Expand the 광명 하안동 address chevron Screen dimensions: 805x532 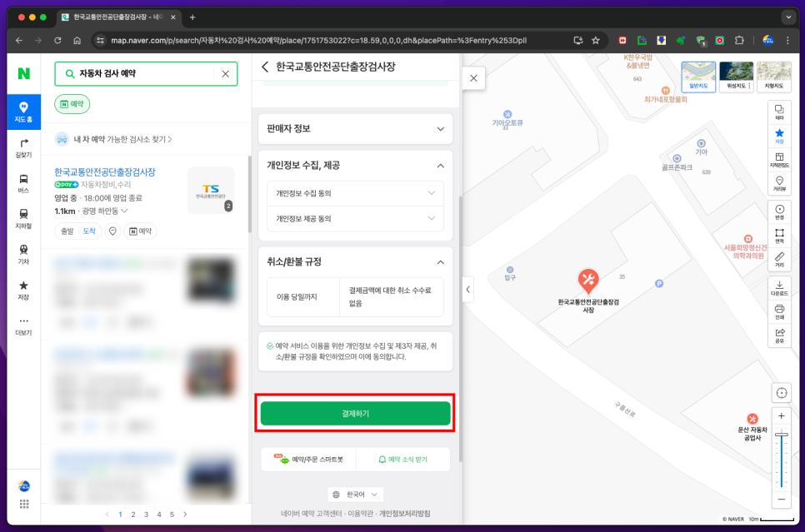click(124, 211)
